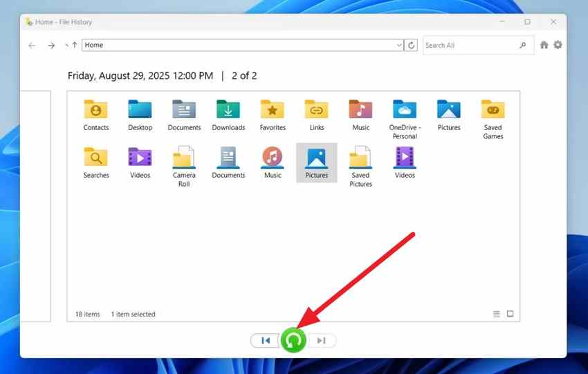Expand the address bar dropdown

point(399,46)
